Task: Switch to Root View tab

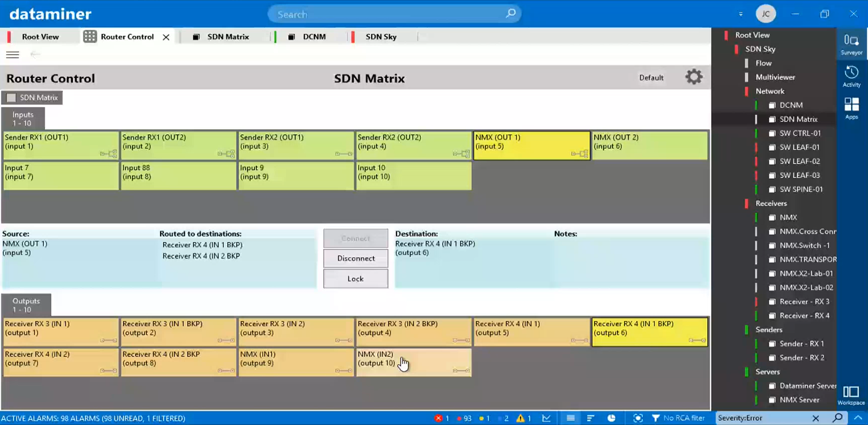Action: pos(40,36)
